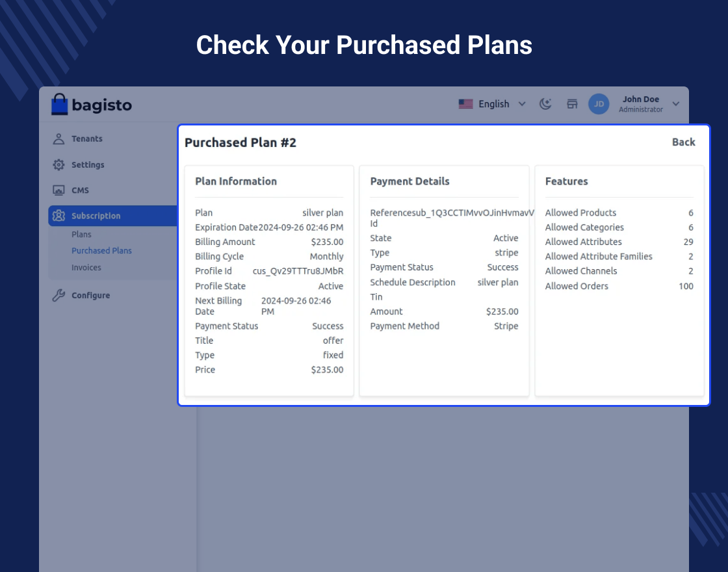Click the CMS monitor icon

pyautogui.click(x=58, y=190)
